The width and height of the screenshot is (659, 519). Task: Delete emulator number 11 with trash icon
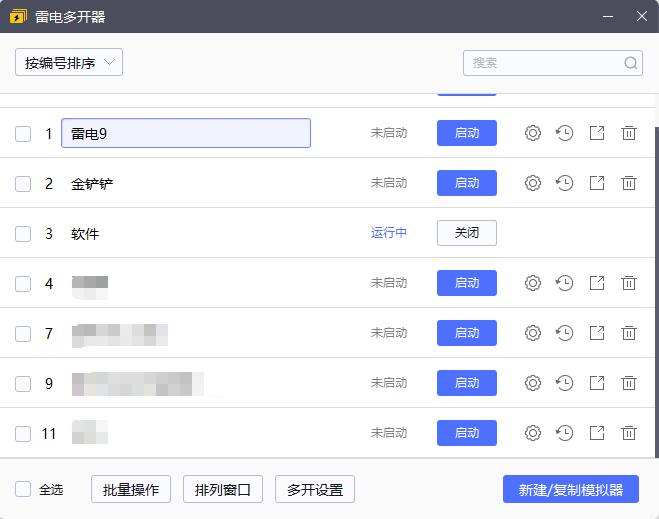point(629,433)
